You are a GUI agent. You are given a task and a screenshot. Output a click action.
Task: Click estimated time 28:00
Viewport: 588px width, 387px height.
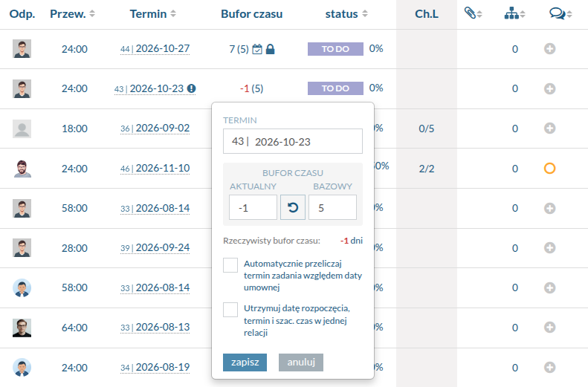[x=74, y=248]
